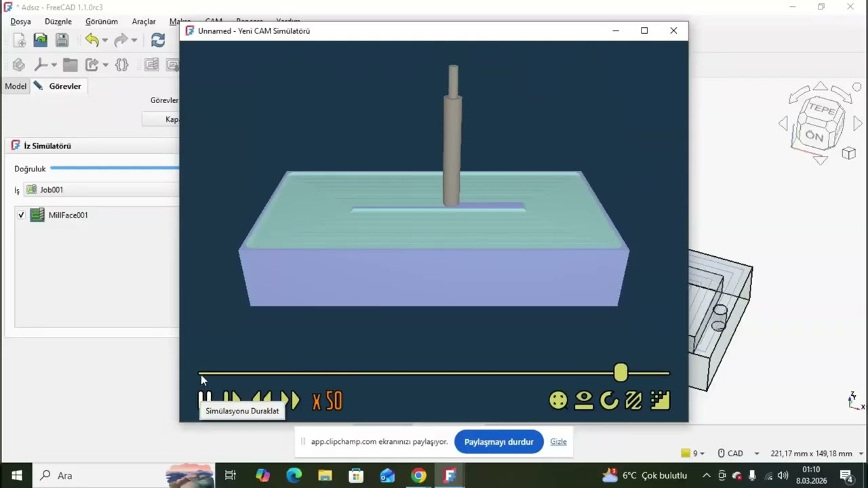Screen dimensions: 868x488
Task: Move the simulation progress slider handle
Action: (620, 373)
